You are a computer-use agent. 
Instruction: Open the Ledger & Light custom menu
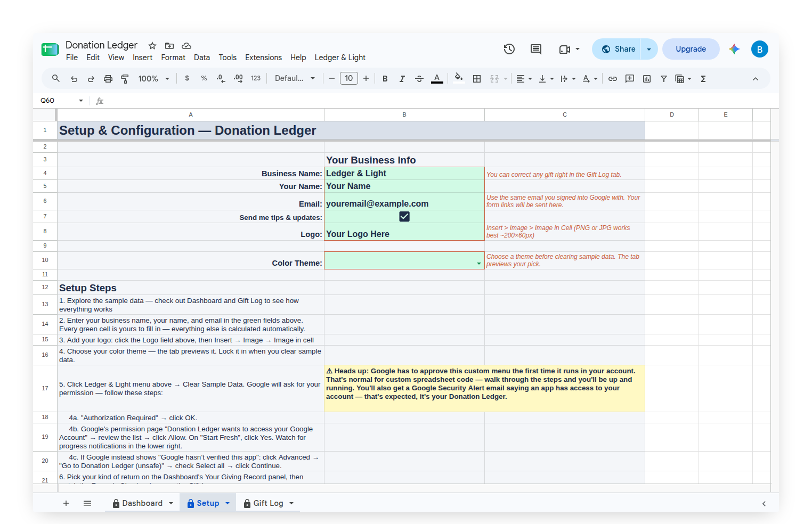coord(340,58)
